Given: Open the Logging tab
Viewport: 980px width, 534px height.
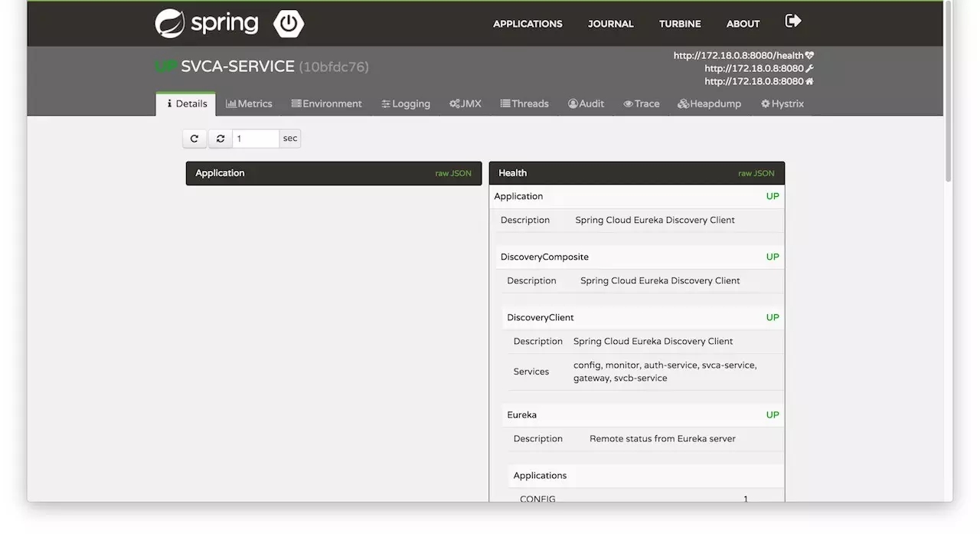Looking at the screenshot, I should (x=406, y=103).
